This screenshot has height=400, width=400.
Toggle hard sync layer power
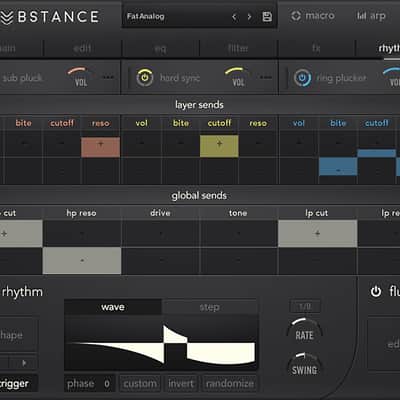145,78
